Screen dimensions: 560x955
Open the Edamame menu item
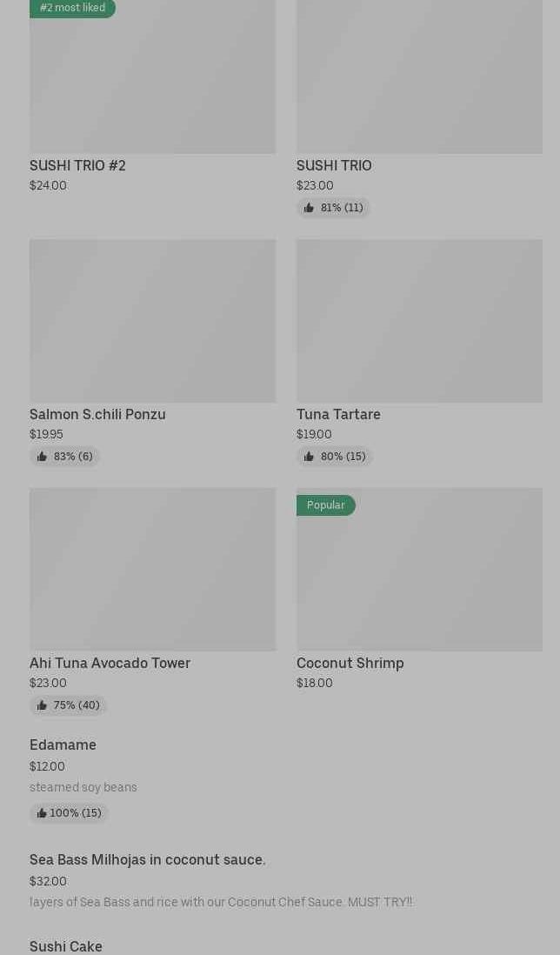[x=63, y=745]
